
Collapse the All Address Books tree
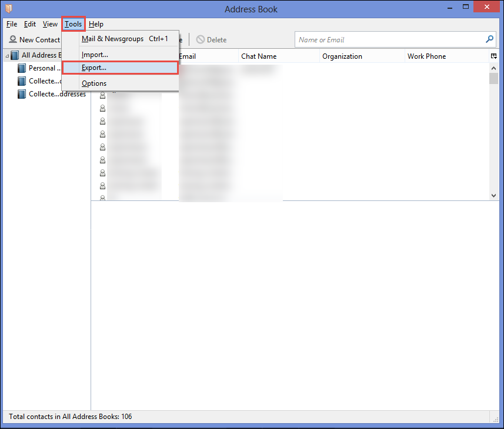(7, 56)
